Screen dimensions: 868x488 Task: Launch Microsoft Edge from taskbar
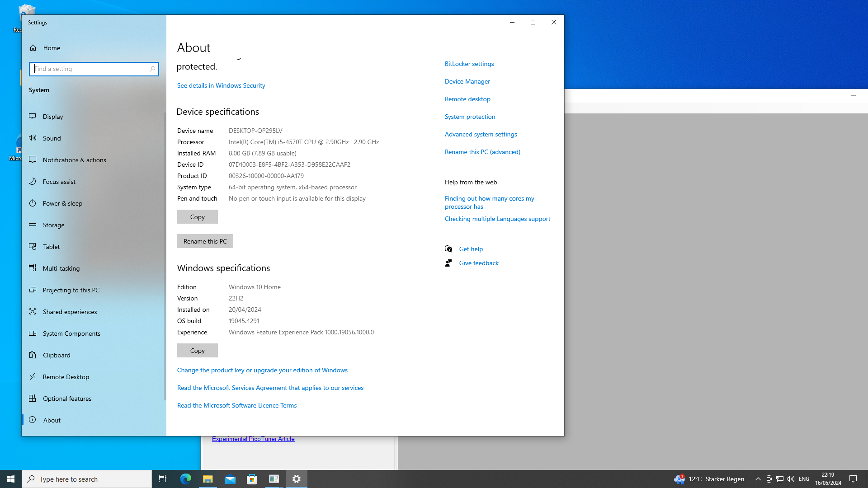click(x=185, y=479)
